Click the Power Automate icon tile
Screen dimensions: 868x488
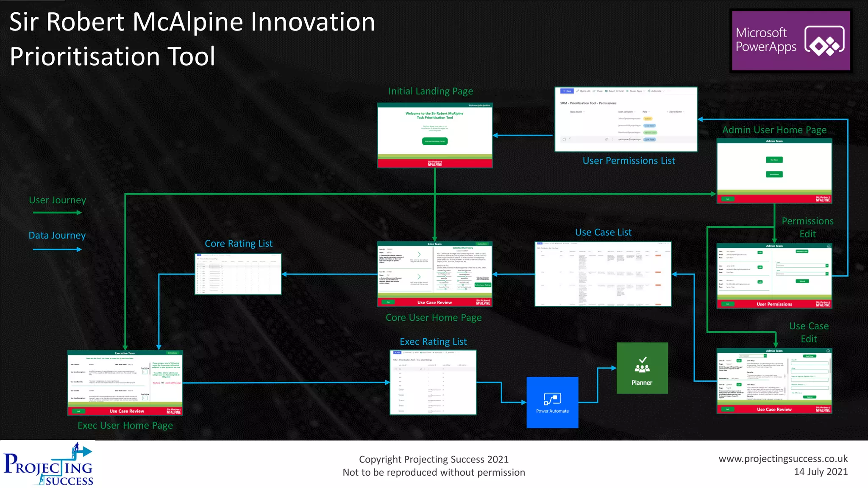click(552, 402)
